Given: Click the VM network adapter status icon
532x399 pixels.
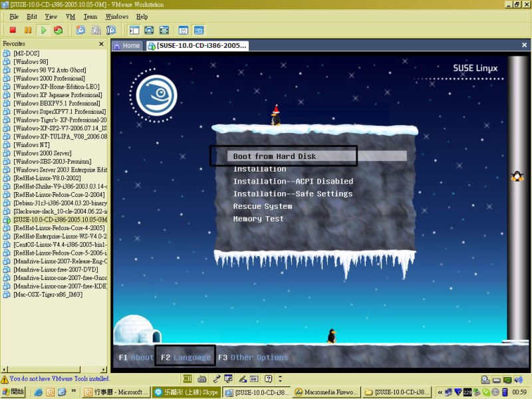Looking at the screenshot, I should [x=507, y=380].
